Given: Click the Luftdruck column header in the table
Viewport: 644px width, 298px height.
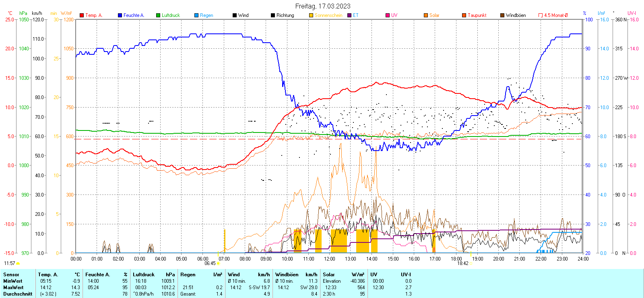Looking at the screenshot, I should pyautogui.click(x=144, y=275).
